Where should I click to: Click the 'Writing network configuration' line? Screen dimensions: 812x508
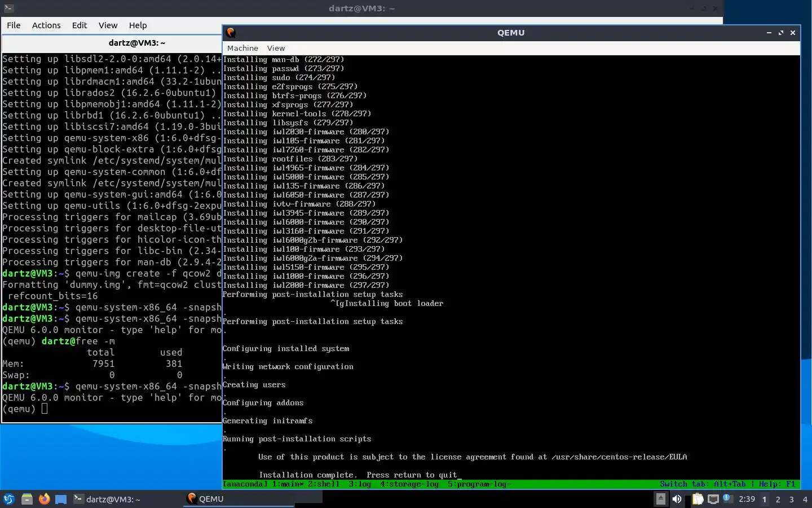click(x=288, y=367)
